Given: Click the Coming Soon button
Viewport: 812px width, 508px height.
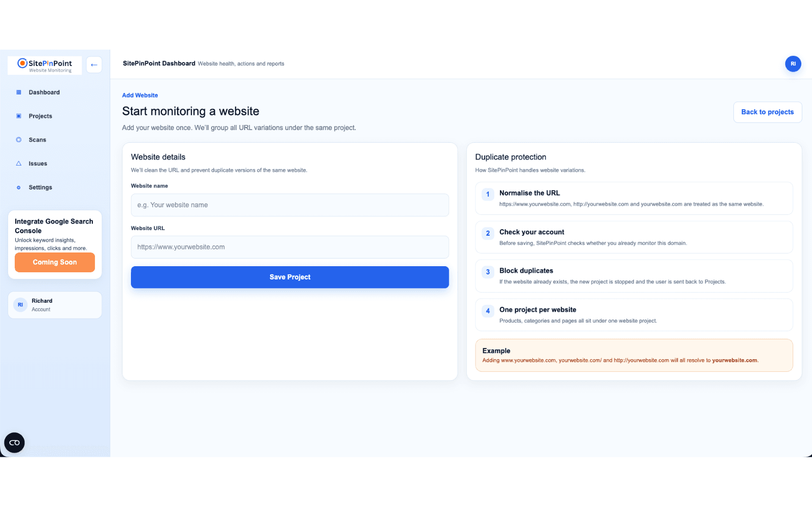Looking at the screenshot, I should coord(55,263).
